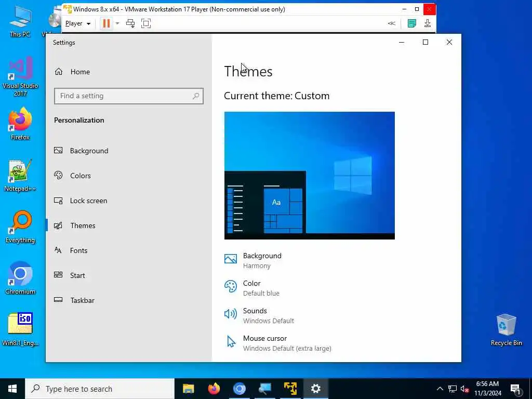Send Ctrl+Alt+Del to virtual machine
The height and width of the screenshot is (399, 532).
(130, 23)
